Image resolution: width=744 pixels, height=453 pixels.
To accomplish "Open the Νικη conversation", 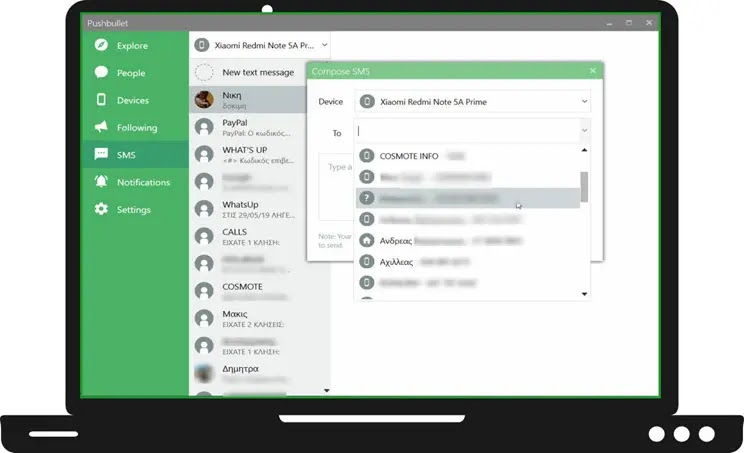I will (248, 100).
